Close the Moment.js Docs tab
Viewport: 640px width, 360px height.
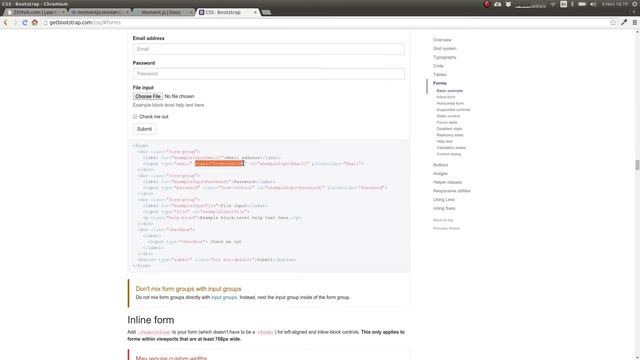pos(191,12)
